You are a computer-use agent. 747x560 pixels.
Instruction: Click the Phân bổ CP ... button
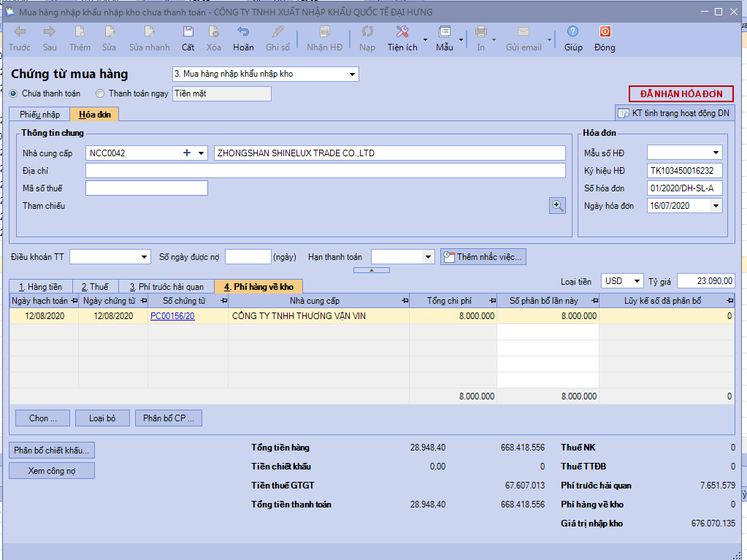[169, 418]
